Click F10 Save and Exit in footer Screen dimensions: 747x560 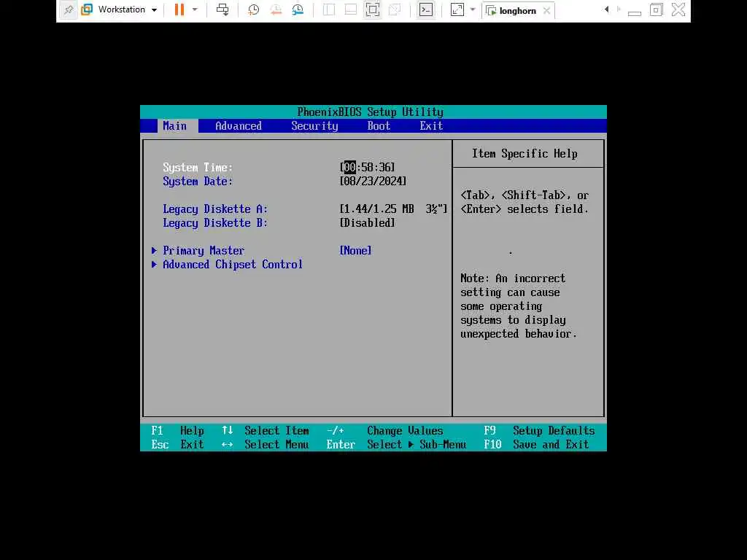(x=536, y=444)
